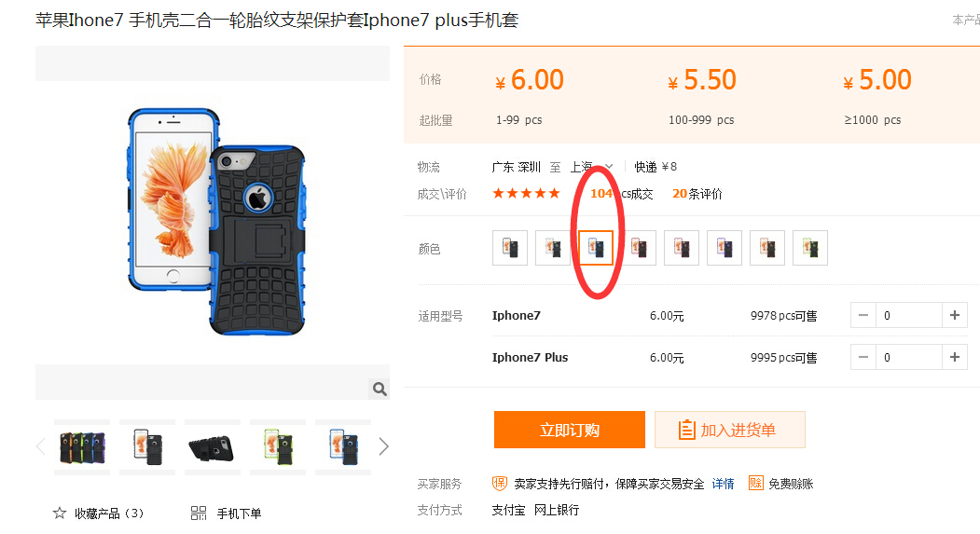Select the green case thumbnail below image
980x534 pixels.
click(278, 447)
